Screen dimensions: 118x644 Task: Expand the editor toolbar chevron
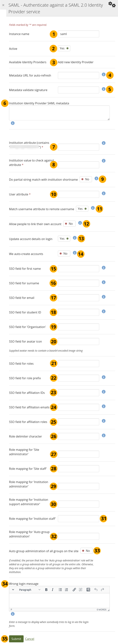tap(13, 589)
